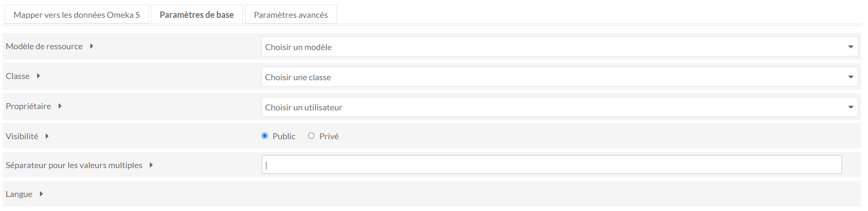Click the Modèle de ressource label
The height and width of the screenshot is (211, 868).
pyautogui.click(x=44, y=46)
